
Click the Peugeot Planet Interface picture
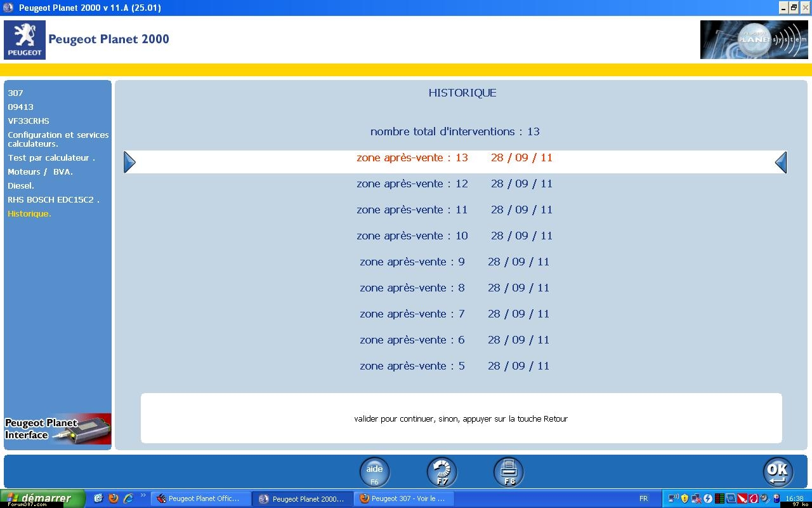point(58,429)
